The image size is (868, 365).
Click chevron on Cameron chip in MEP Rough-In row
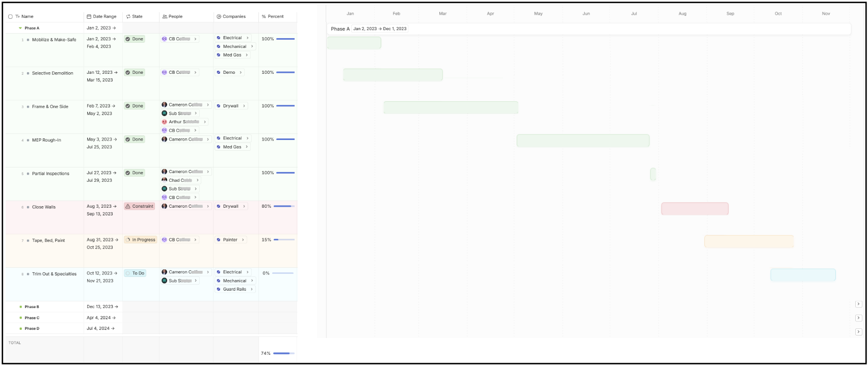208,139
